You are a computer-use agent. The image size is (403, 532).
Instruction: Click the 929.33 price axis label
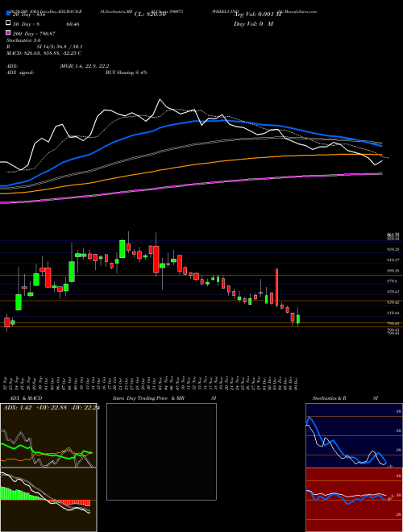[393, 249]
